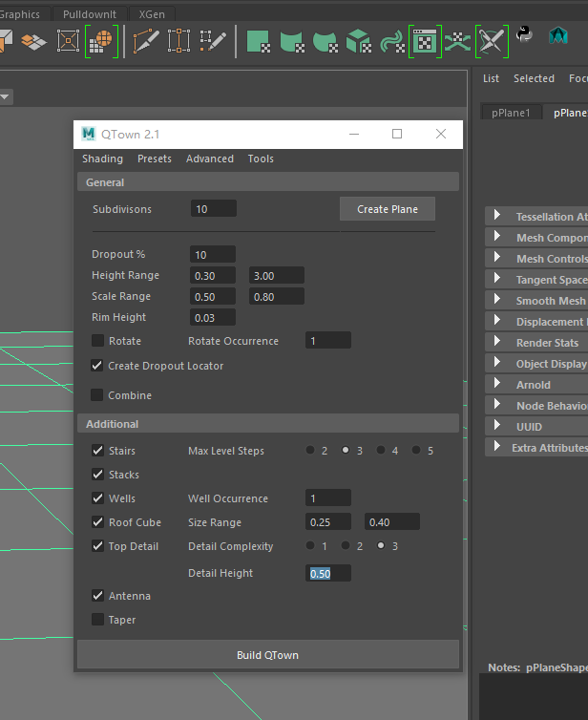Click the Build QTown button
588x720 pixels.
pyautogui.click(x=268, y=655)
